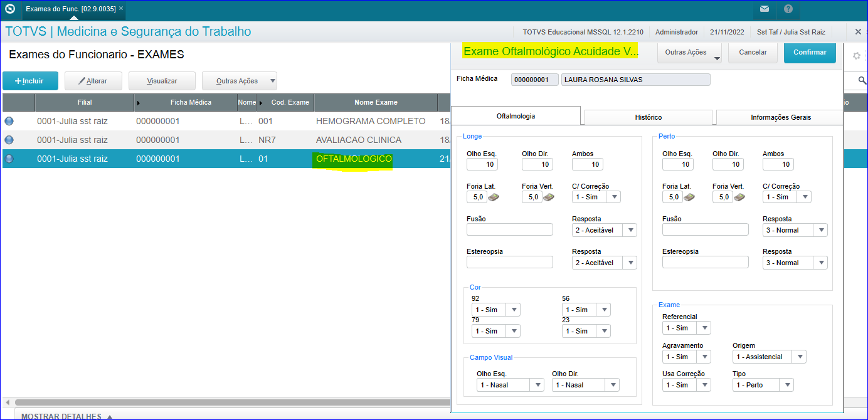Click calculator icon beside Perto Foria Lat.

click(x=691, y=197)
